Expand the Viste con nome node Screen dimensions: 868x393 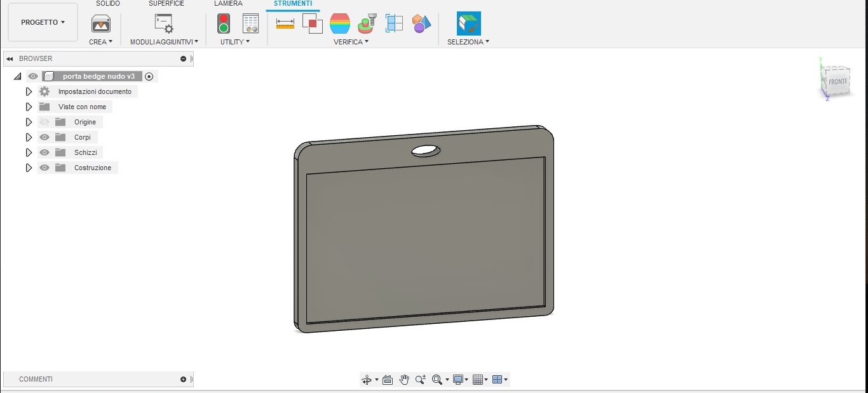(29, 107)
